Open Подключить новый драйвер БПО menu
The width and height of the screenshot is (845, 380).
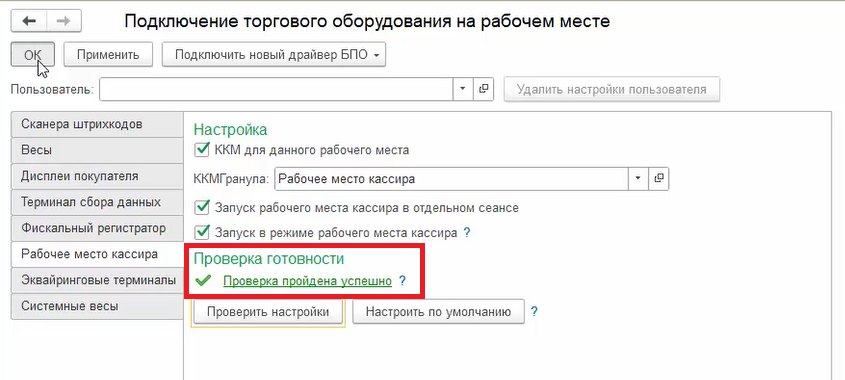coord(274,54)
